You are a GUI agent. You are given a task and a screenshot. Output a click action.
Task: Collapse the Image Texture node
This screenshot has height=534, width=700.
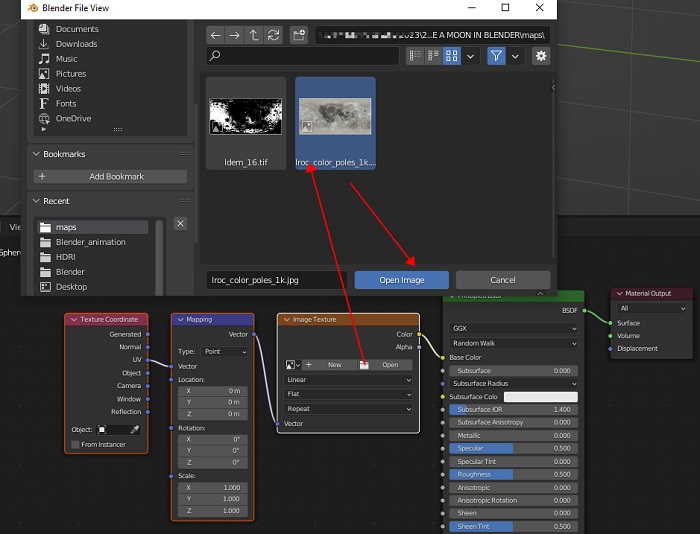[x=286, y=320]
